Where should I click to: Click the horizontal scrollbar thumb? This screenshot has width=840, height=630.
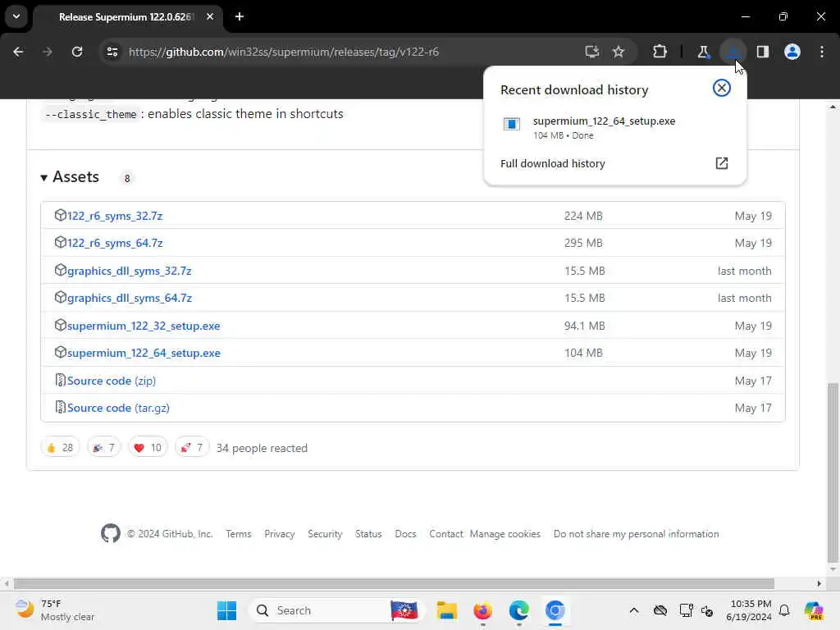point(394,583)
